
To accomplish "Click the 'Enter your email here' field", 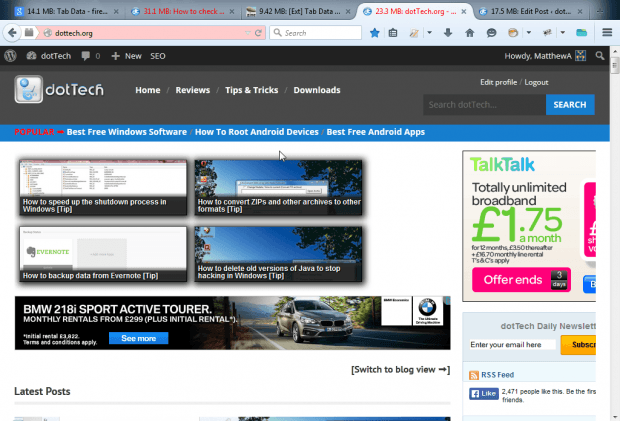I will (x=512, y=345).
